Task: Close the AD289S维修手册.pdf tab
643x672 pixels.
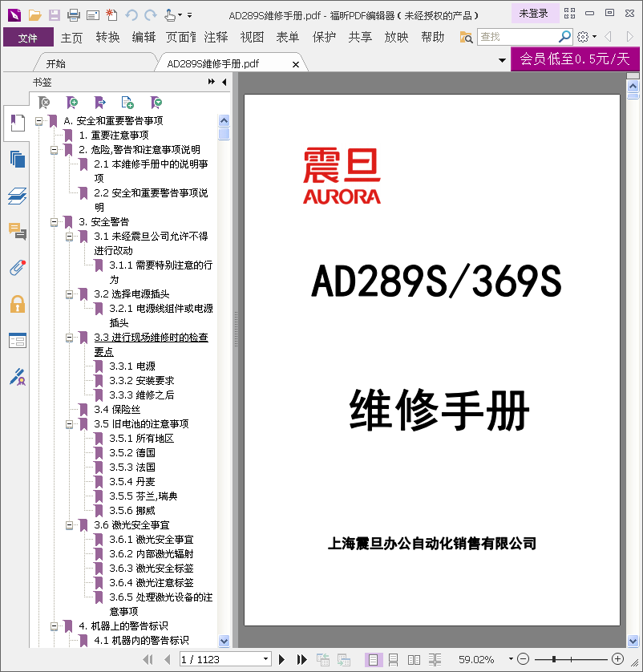Action: (x=296, y=64)
